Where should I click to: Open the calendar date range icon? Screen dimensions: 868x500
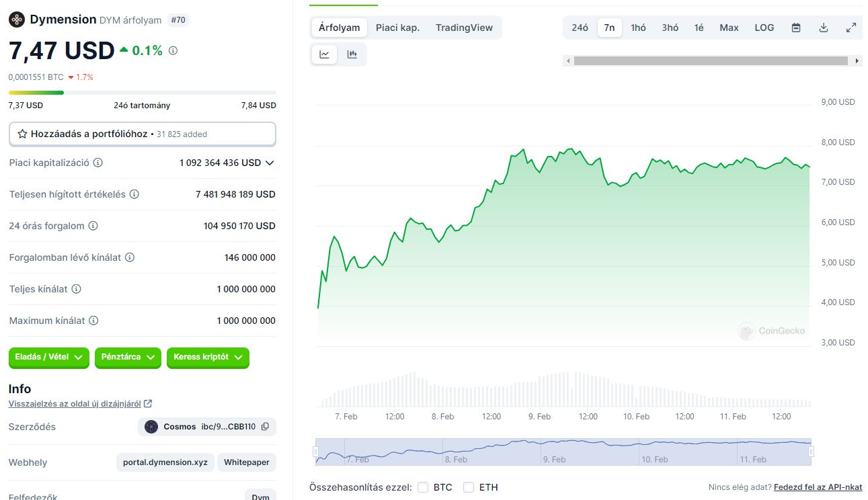pyautogui.click(x=796, y=28)
